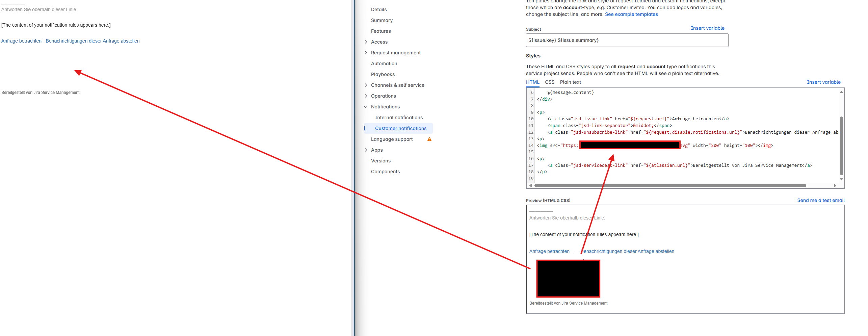This screenshot has height=336, width=868.
Task: Click Anfrage betrachten in the preview
Action: 549,251
